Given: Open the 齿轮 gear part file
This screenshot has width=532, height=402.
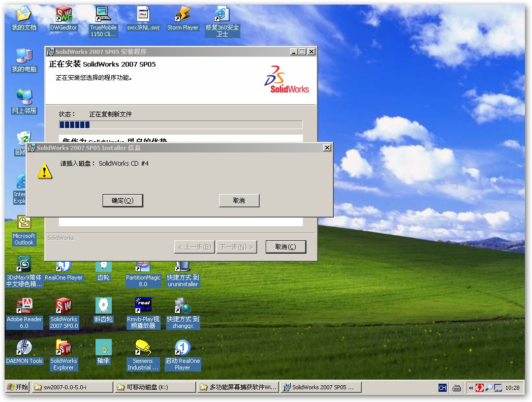Looking at the screenshot, I should 104,267.
